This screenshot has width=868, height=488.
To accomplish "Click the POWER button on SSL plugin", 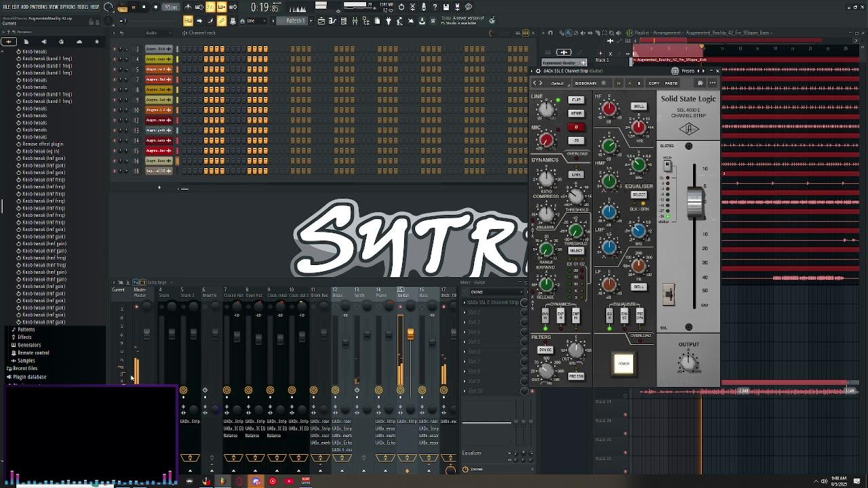I will coord(624,363).
